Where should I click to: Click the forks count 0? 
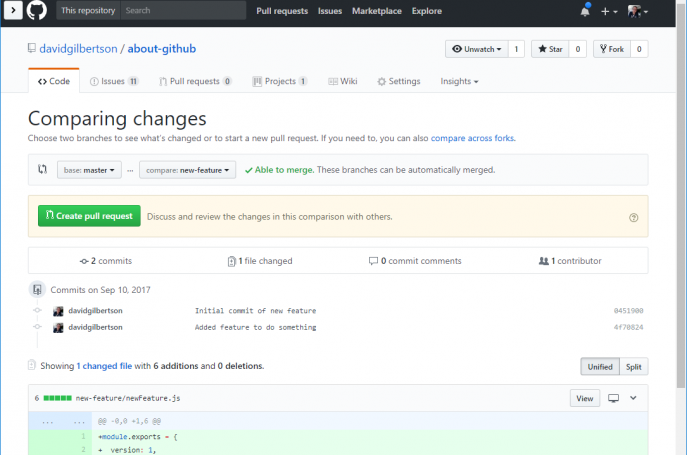[639, 49]
